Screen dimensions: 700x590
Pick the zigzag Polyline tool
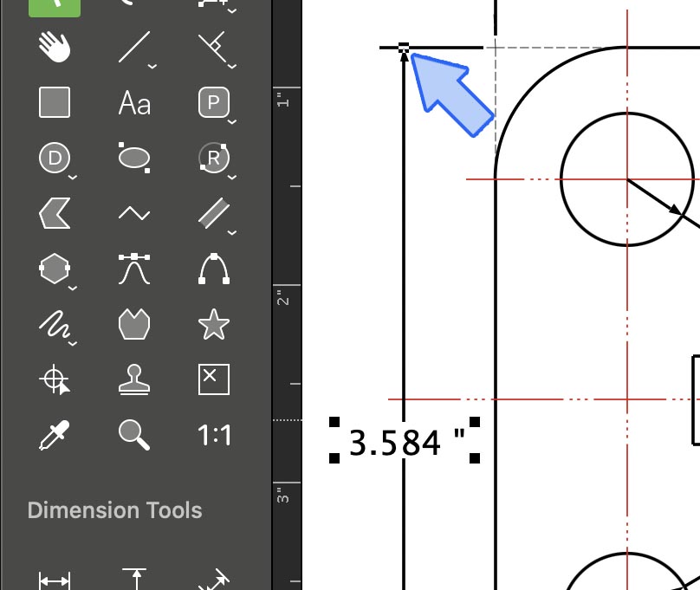click(x=133, y=213)
